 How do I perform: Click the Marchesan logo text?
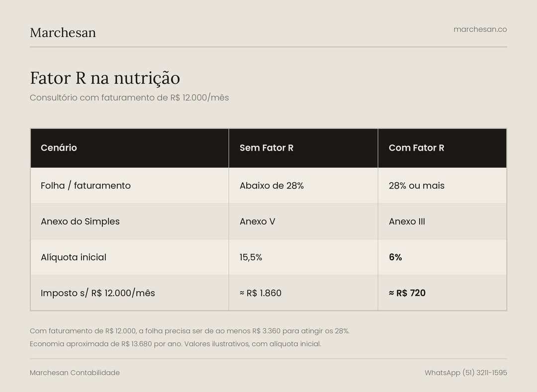click(63, 32)
